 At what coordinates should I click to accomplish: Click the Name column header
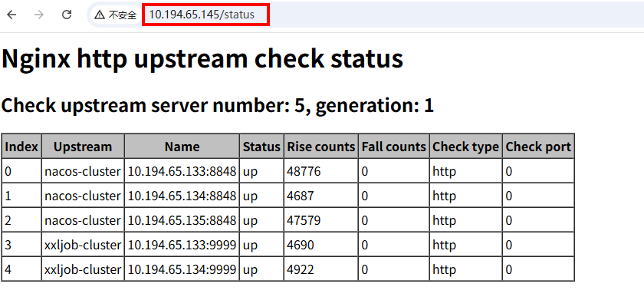[x=182, y=147]
